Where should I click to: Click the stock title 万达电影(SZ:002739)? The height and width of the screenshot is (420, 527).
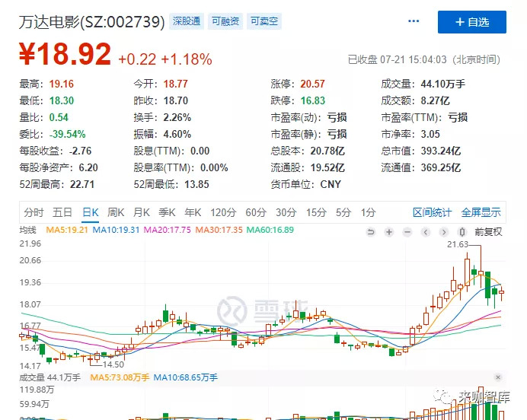(92, 22)
